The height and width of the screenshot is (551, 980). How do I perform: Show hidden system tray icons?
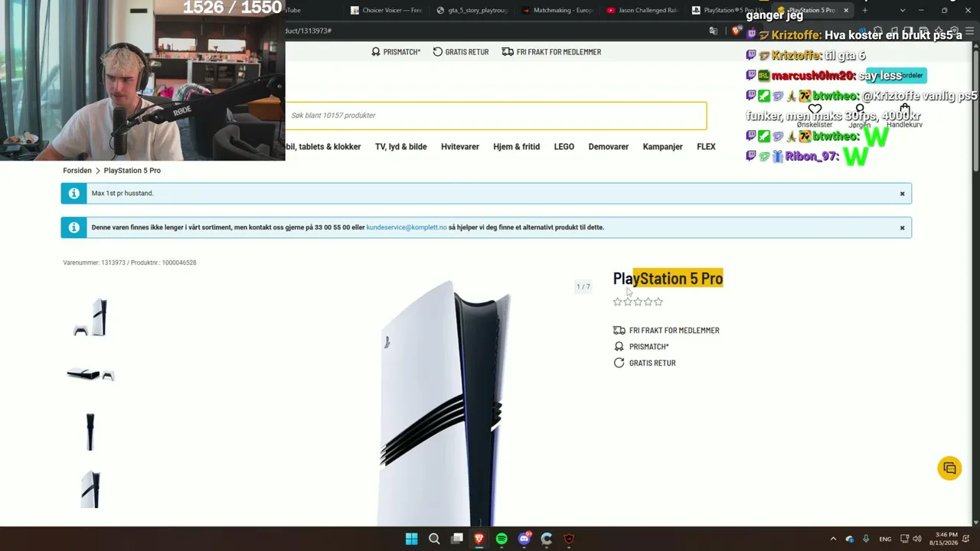[x=833, y=539]
